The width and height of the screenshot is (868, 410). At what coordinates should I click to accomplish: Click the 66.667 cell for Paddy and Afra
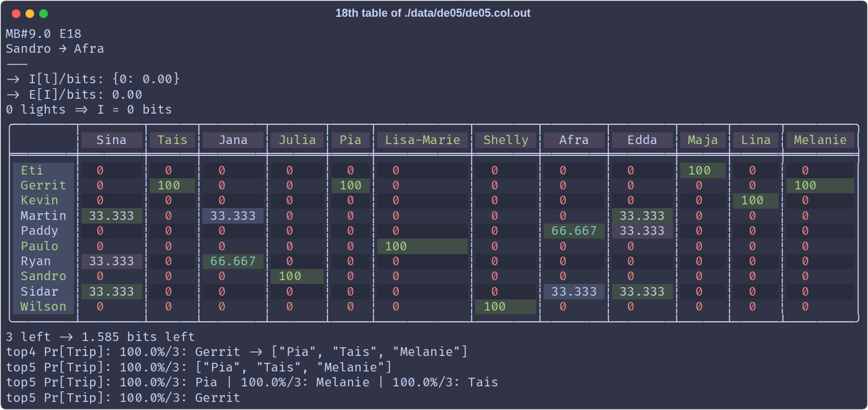tap(574, 230)
